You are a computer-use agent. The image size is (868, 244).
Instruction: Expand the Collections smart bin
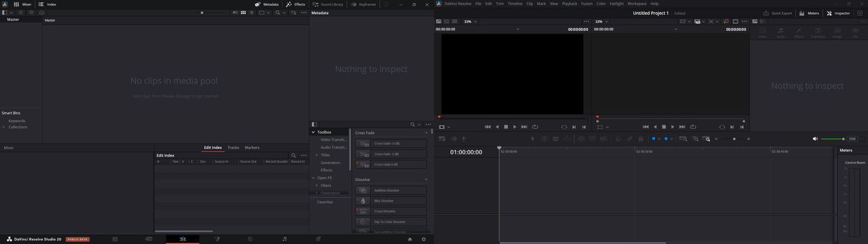click(3, 127)
